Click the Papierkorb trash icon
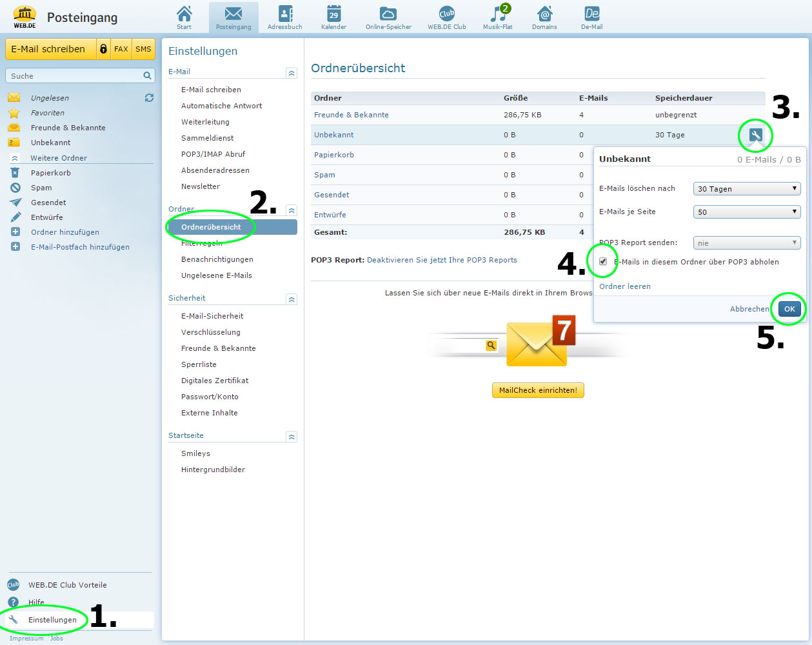The width and height of the screenshot is (812, 645). (x=15, y=173)
